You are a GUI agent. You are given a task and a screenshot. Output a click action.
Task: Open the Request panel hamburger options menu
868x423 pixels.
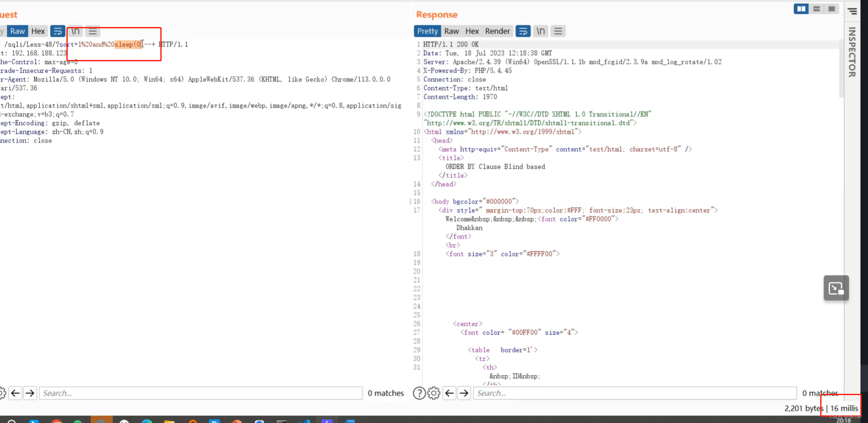93,31
